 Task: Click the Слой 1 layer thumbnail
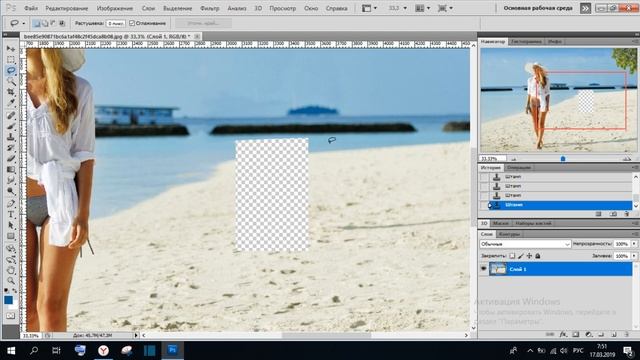point(498,269)
